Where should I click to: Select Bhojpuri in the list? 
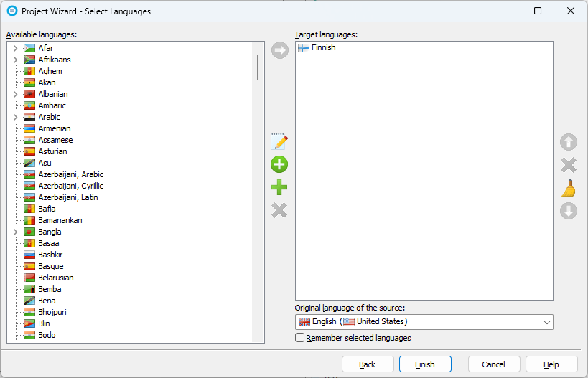(x=52, y=312)
